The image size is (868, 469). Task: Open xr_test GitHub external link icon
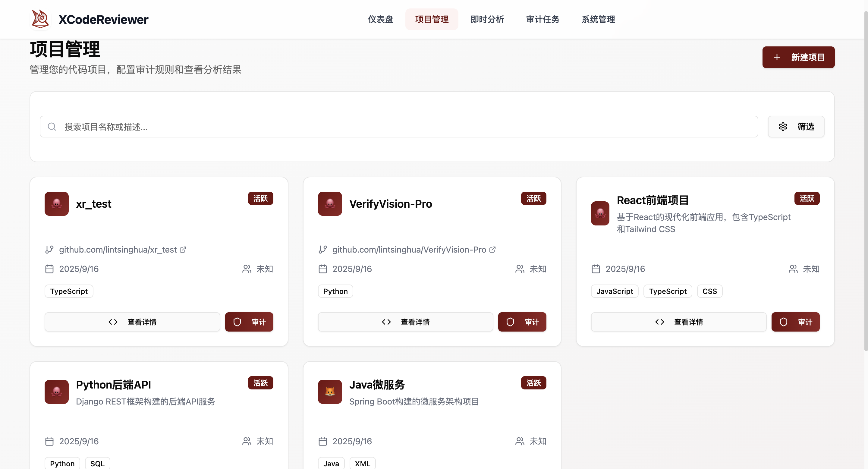tap(183, 249)
